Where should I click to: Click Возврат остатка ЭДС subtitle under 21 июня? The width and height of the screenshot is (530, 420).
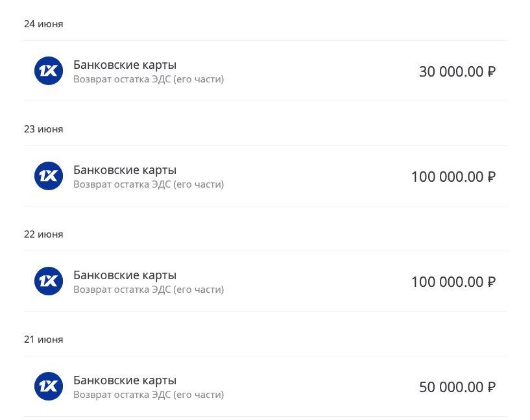click(x=149, y=395)
